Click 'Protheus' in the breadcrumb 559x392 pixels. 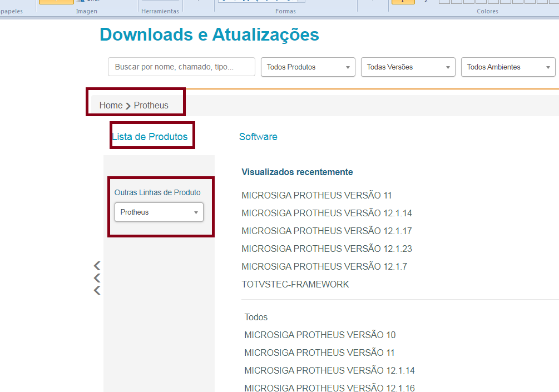pyautogui.click(x=151, y=106)
